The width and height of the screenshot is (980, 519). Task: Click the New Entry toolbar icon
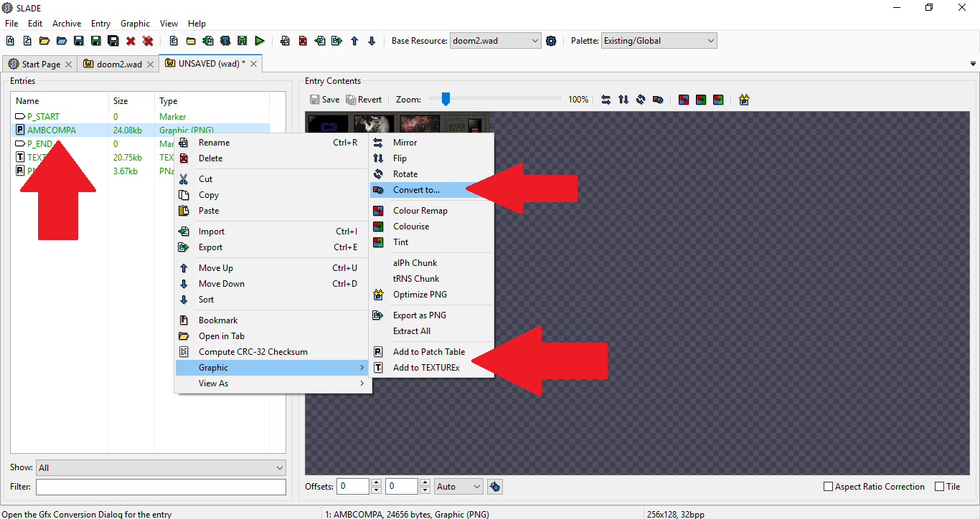pos(174,41)
